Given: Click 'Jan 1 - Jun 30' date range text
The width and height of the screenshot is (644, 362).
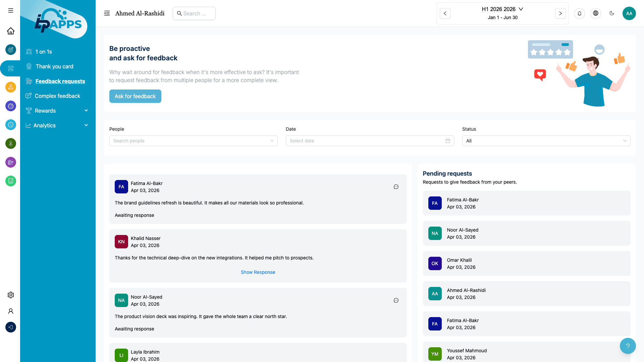Looking at the screenshot, I should (x=502, y=17).
